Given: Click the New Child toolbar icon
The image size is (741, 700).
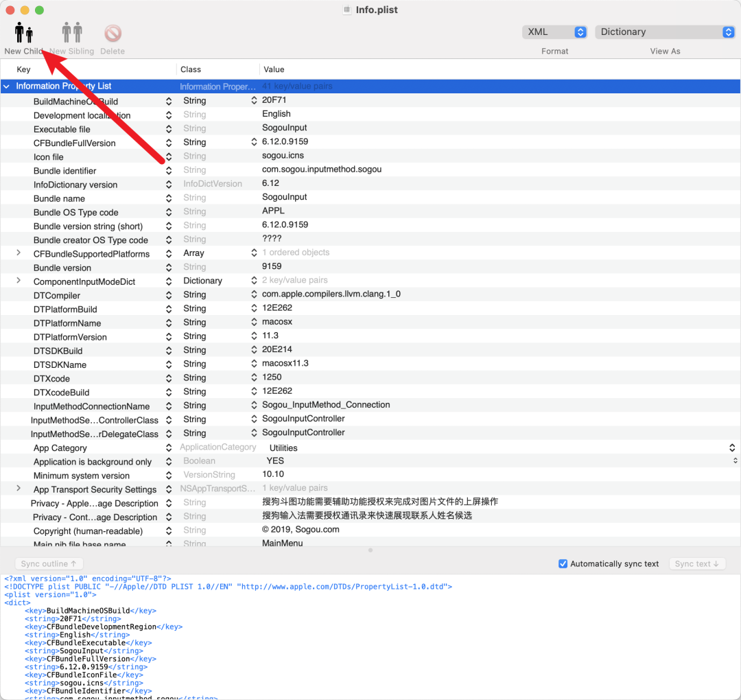Looking at the screenshot, I should [23, 32].
